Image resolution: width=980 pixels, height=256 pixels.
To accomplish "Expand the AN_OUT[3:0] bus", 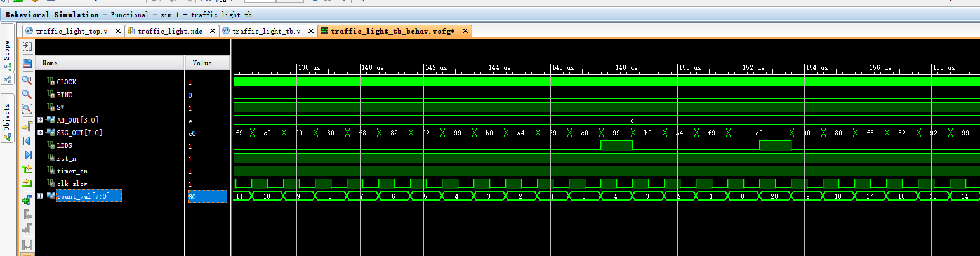I will tap(41, 120).
